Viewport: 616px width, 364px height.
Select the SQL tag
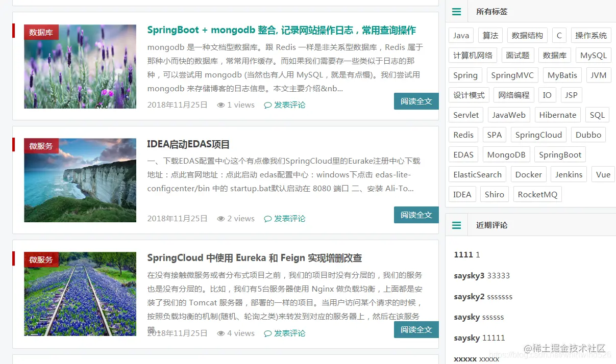click(x=598, y=115)
